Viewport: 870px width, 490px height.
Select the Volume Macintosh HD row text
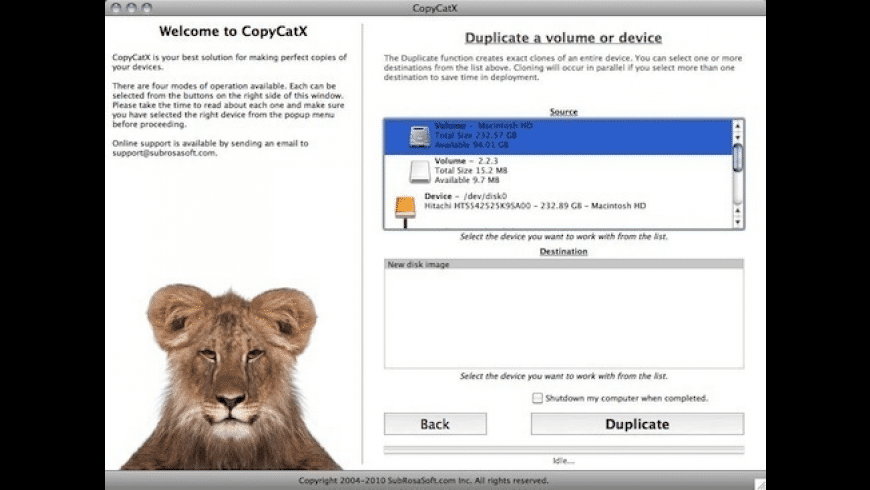point(483,135)
